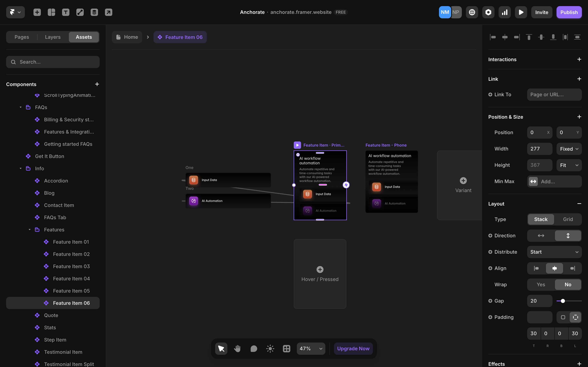588x367 pixels.
Task: Switch to the Layers tab
Action: coord(52,37)
